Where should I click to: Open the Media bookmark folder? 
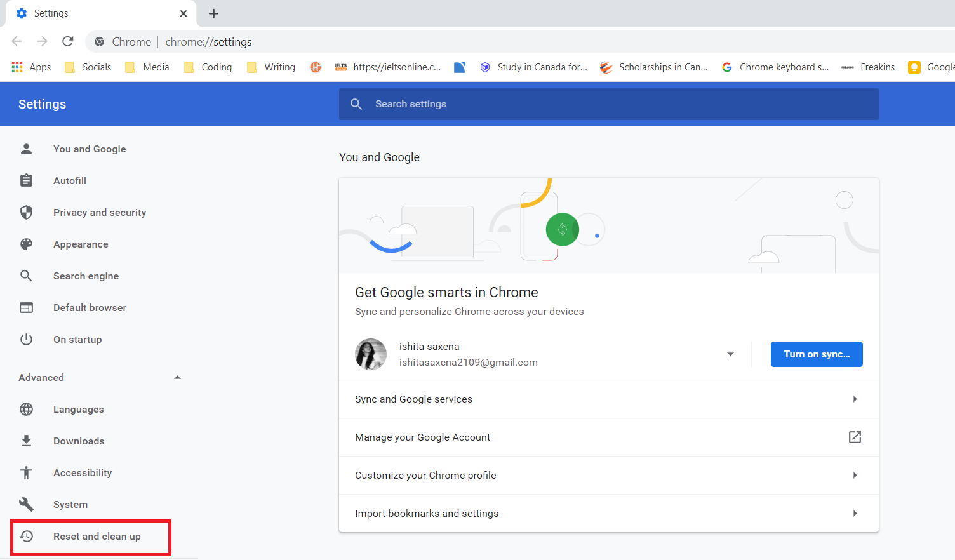(x=147, y=67)
